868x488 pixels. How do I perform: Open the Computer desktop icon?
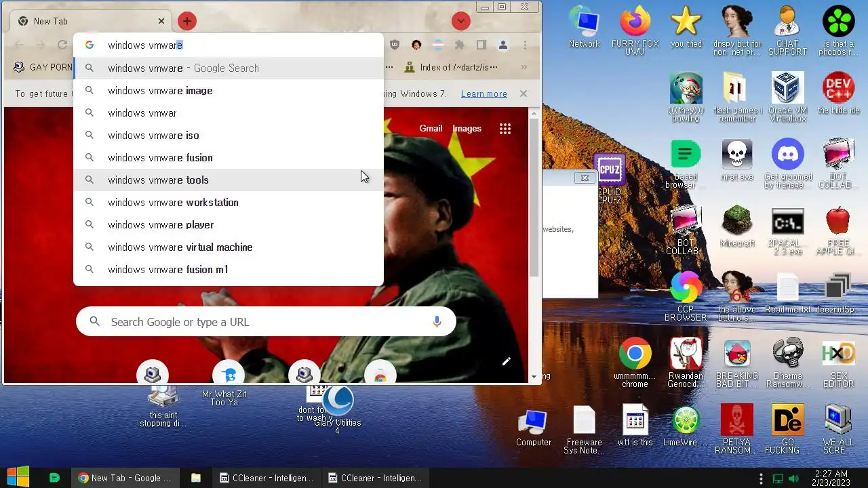click(533, 426)
